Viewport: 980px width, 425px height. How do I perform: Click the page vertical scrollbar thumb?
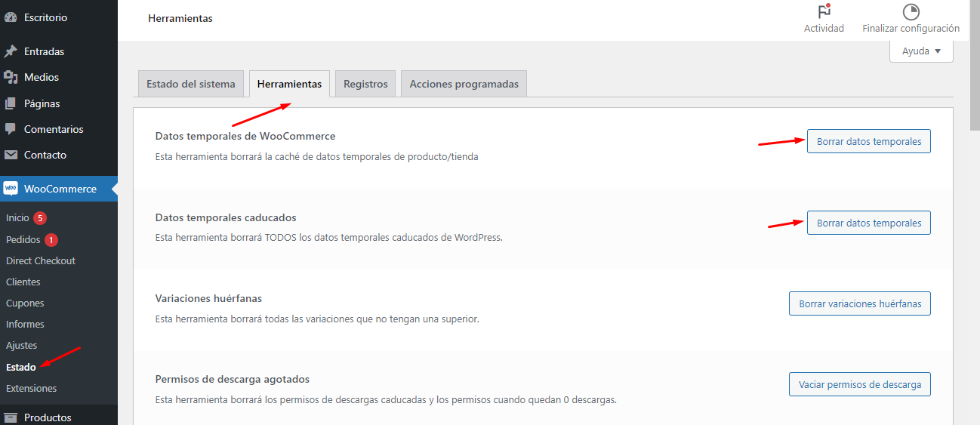tap(974, 66)
